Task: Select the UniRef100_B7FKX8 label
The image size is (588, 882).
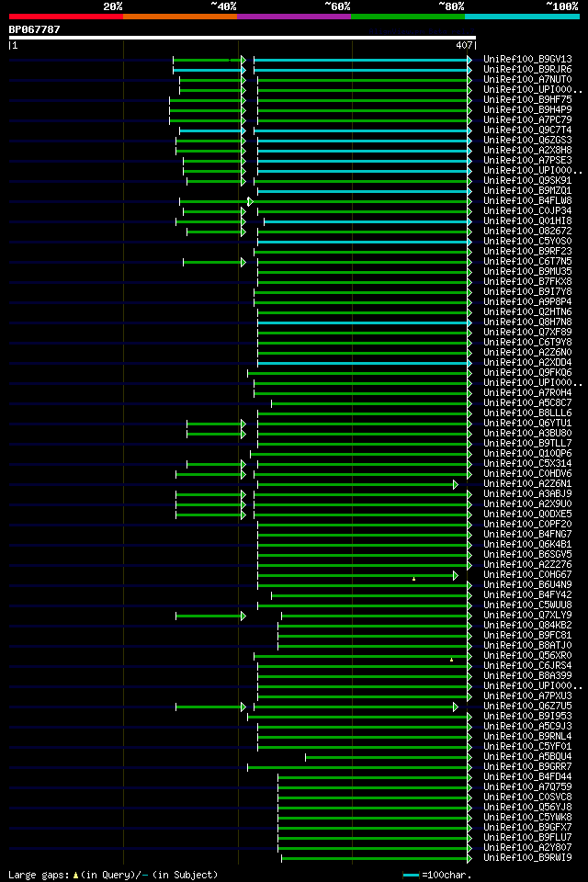Action: [x=527, y=281]
